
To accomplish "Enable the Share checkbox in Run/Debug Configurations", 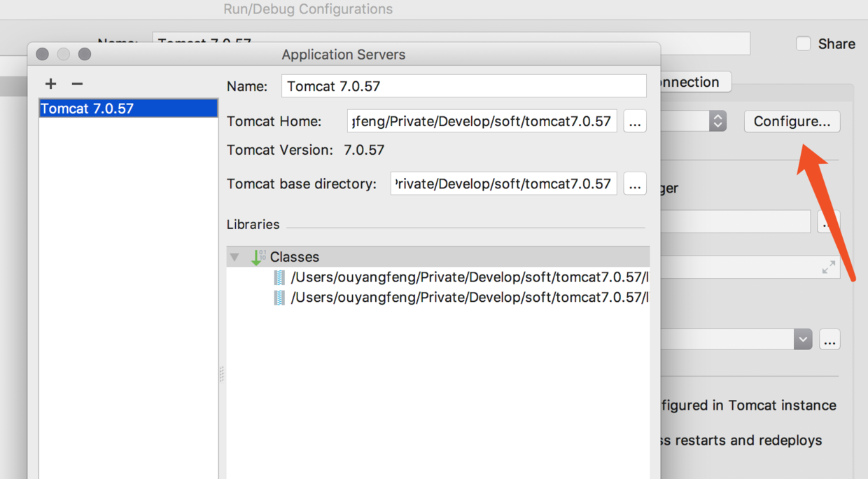I will click(x=804, y=43).
